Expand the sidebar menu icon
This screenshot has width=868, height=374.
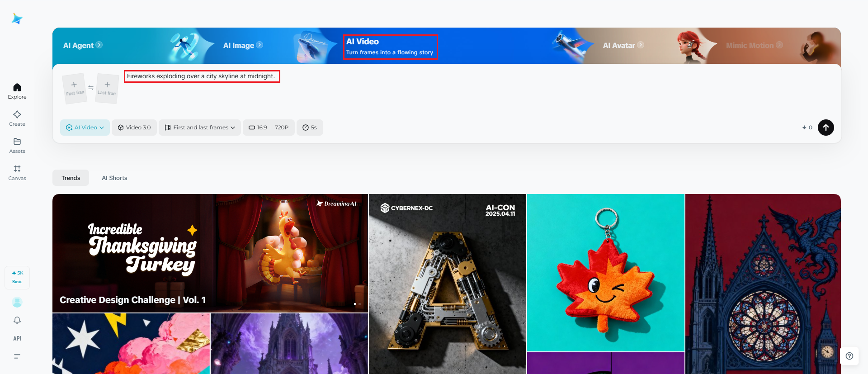pyautogui.click(x=17, y=356)
